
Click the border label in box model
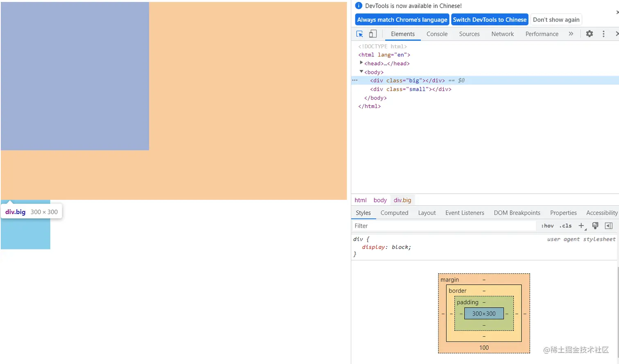457,291
